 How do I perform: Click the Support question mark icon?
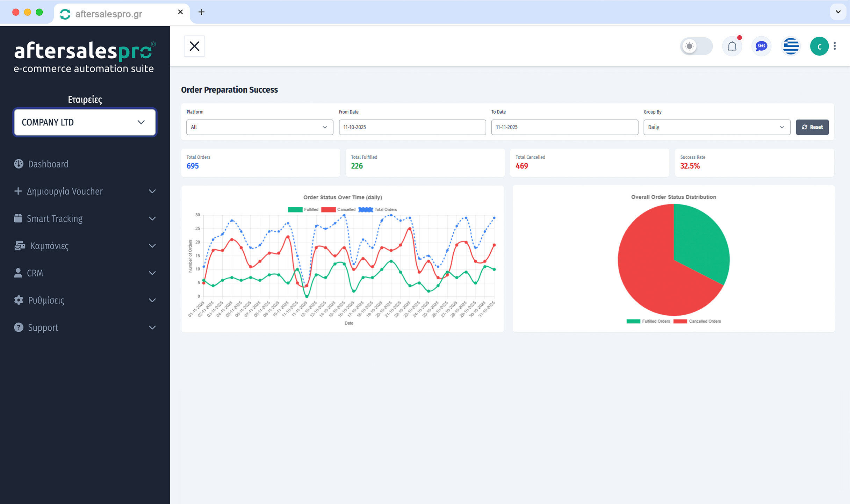coord(18,327)
